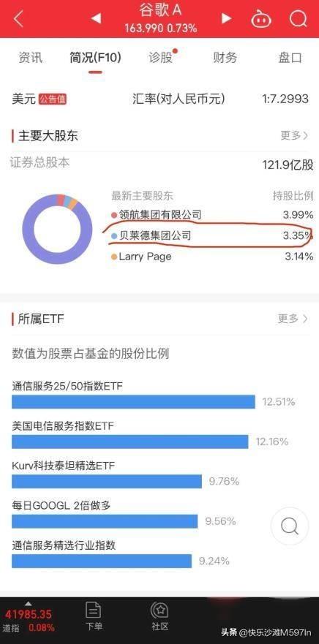The width and height of the screenshot is (319, 644).
Task: Open the piggy mascot assistant icon
Action: pos(261,18)
